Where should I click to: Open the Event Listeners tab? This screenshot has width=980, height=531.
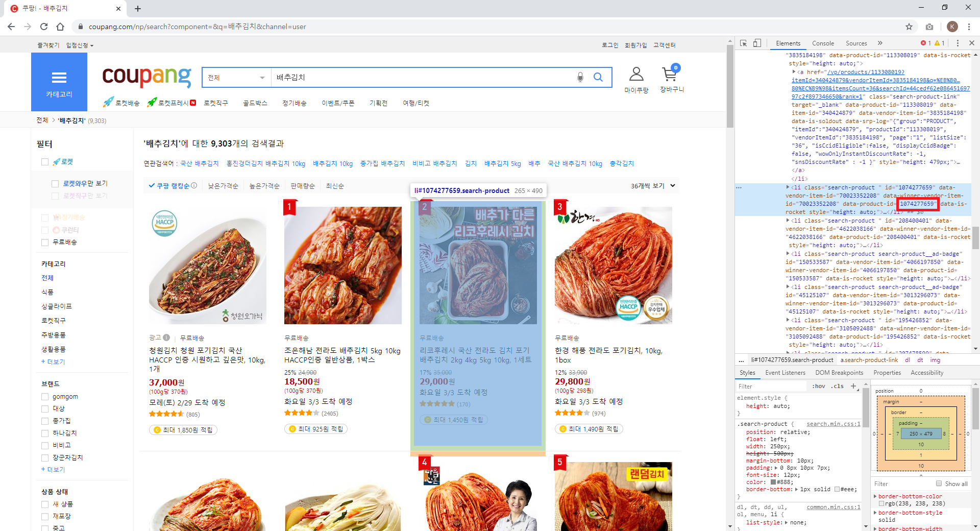point(785,373)
